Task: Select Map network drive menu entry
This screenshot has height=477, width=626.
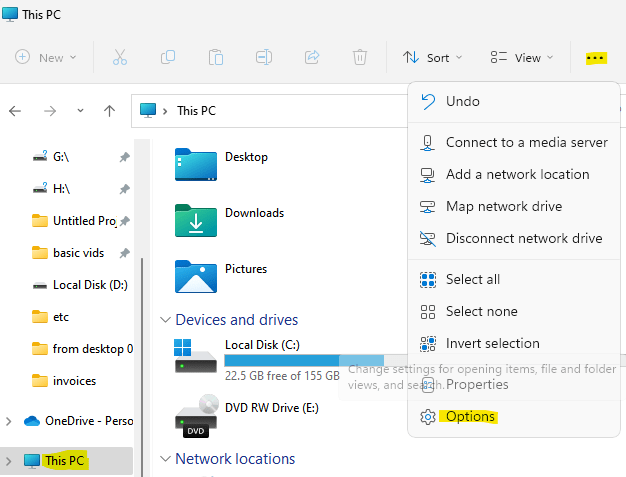Action: (503, 206)
